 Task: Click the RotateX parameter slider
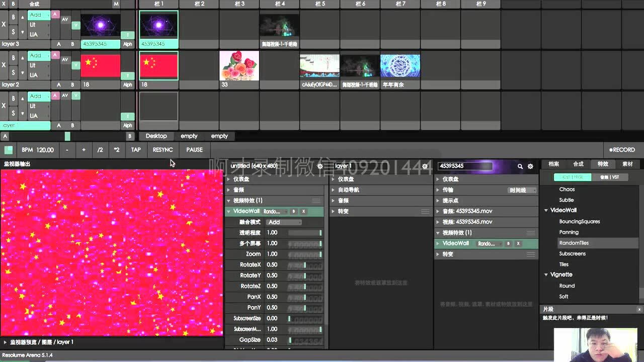[305, 265]
